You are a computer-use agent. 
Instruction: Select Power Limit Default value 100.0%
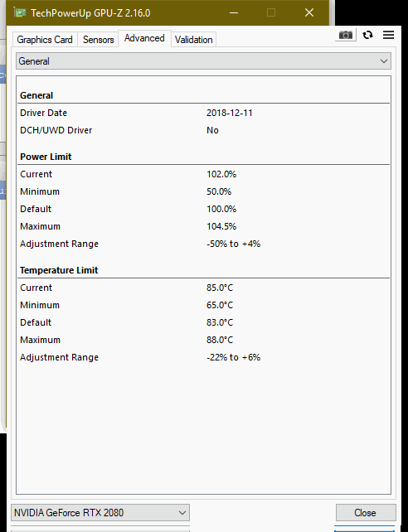(x=221, y=209)
